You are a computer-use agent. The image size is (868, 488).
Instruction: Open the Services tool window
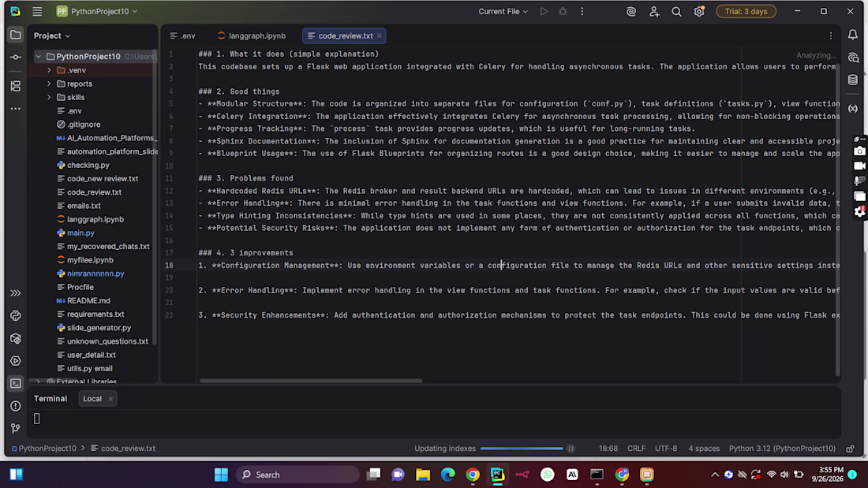[x=16, y=361]
